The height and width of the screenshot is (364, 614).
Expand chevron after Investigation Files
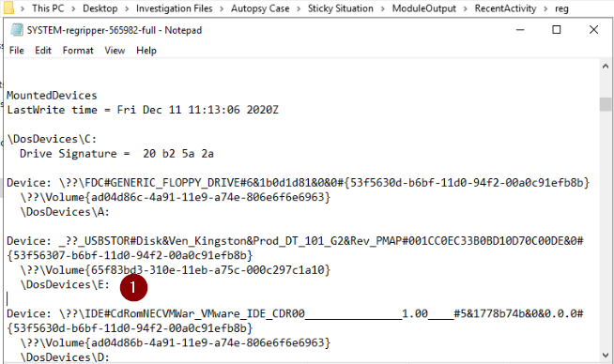222,8
